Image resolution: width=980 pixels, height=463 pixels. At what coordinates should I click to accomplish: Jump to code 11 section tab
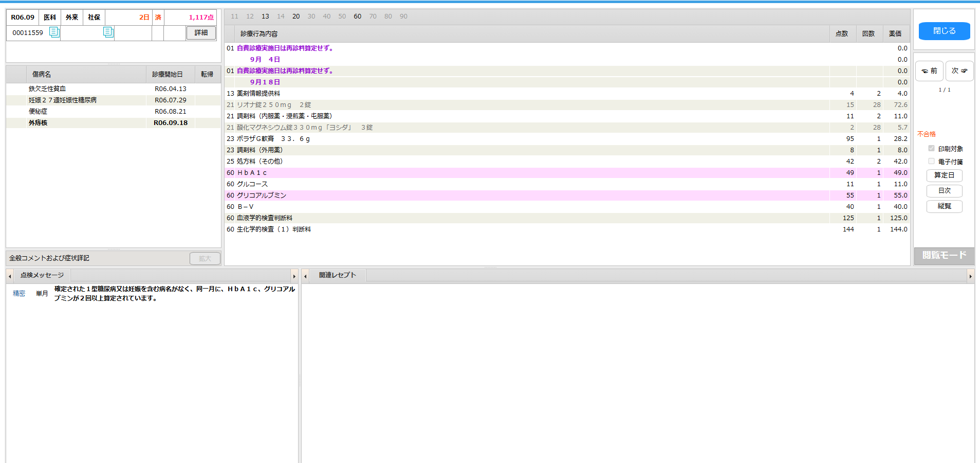(x=234, y=16)
